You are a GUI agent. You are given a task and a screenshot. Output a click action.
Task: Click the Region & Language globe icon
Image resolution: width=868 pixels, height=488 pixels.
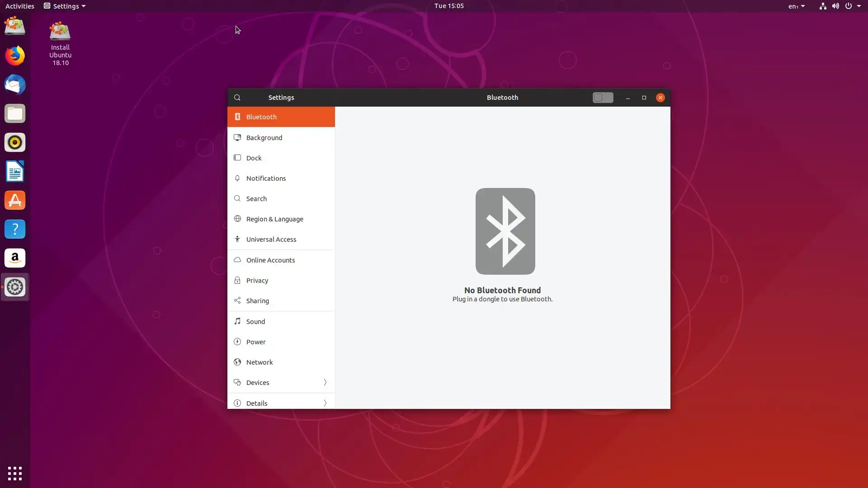pyautogui.click(x=237, y=219)
